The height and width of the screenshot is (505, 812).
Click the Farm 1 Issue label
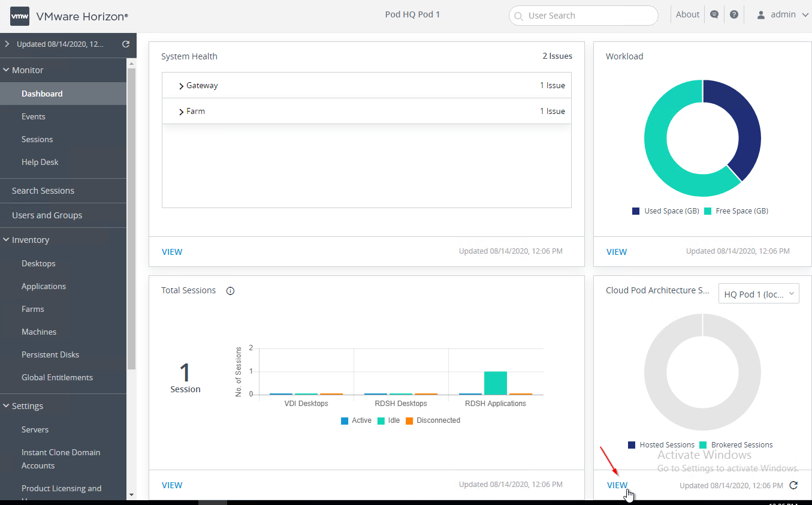click(553, 111)
